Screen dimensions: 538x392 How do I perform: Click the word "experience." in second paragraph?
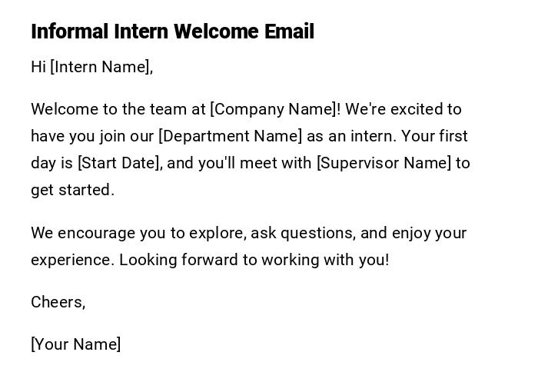pyautogui.click(x=72, y=260)
